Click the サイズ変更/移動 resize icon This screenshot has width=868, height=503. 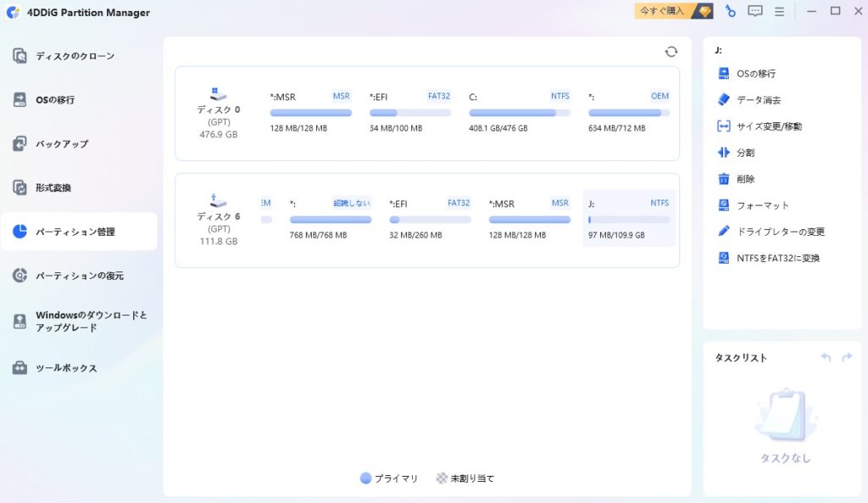pos(724,126)
